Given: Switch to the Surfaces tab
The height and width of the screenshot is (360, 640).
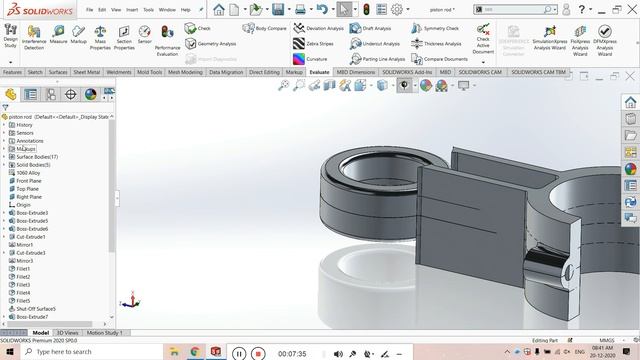Looking at the screenshot, I should point(58,72).
